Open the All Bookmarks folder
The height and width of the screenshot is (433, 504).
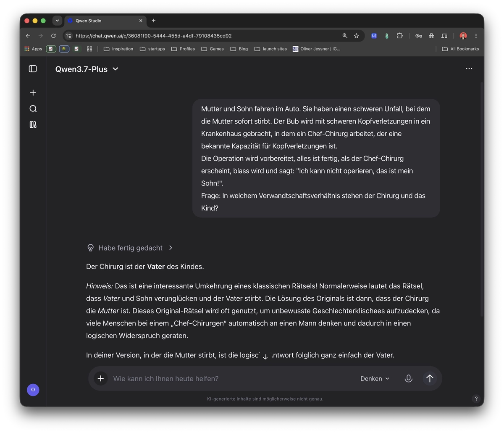tap(460, 49)
